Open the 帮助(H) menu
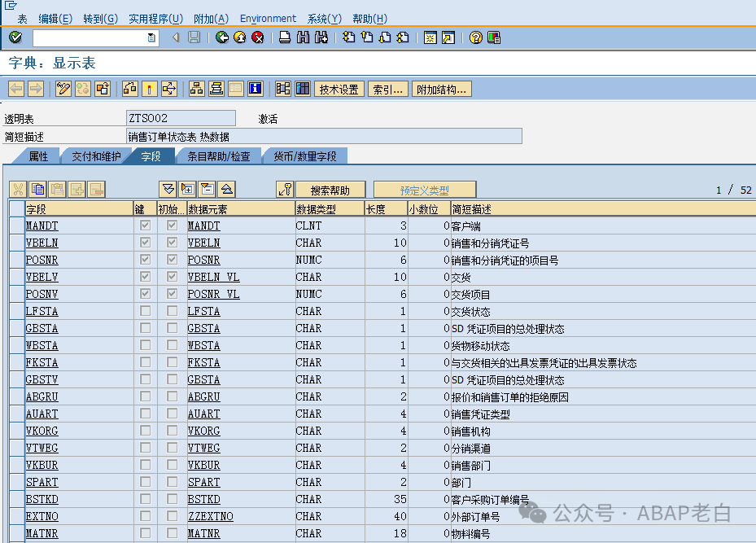This screenshot has height=543, width=756. tap(369, 19)
